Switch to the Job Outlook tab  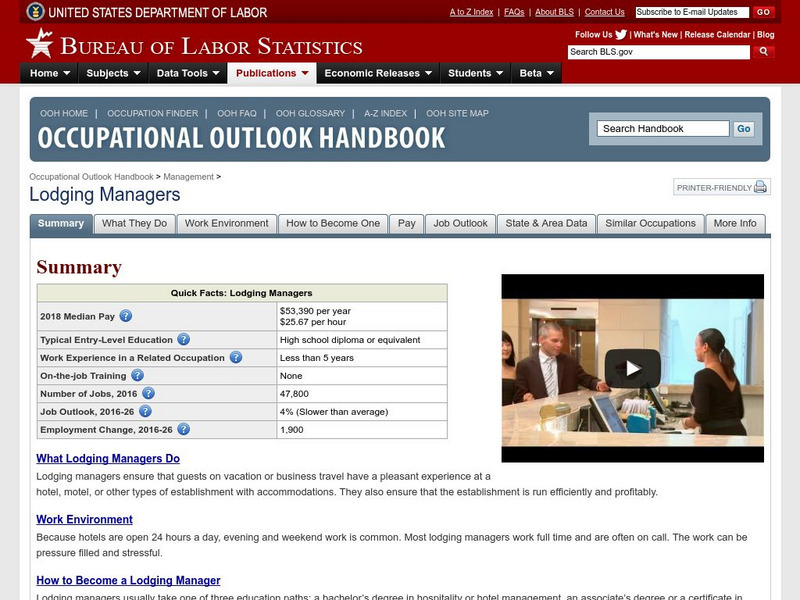(x=460, y=224)
